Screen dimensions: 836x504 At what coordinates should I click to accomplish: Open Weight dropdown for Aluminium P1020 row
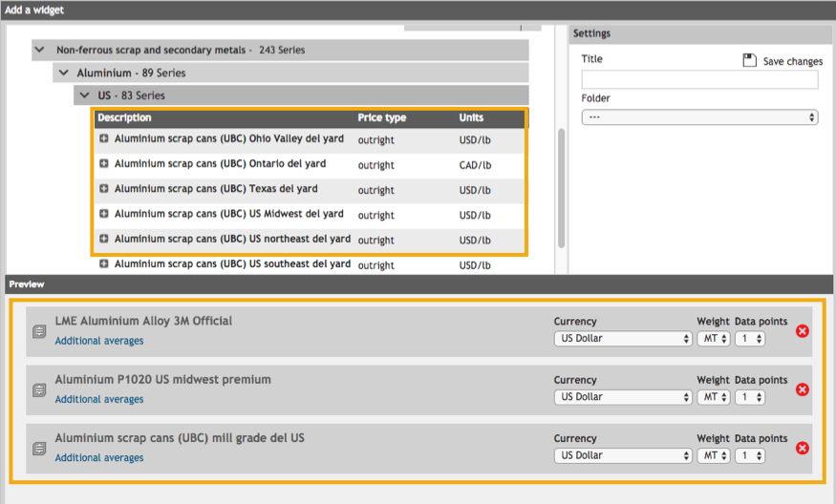pyautogui.click(x=713, y=397)
